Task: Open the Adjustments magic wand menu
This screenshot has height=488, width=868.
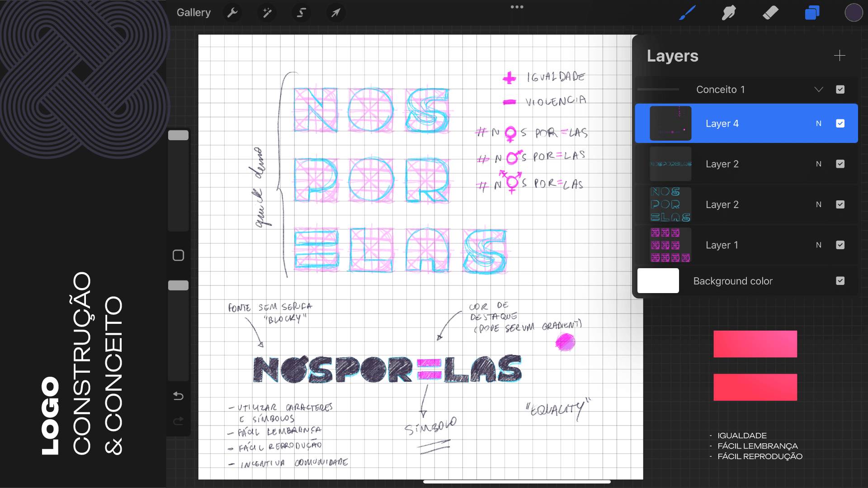Action: click(267, 13)
